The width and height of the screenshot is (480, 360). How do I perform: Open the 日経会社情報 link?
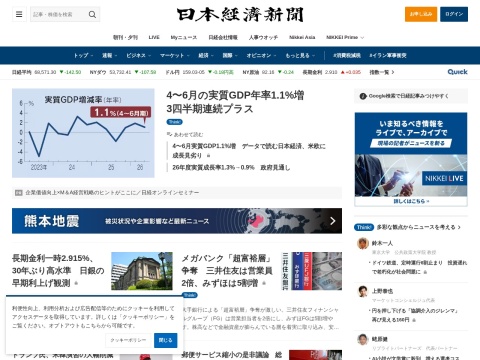click(x=223, y=37)
